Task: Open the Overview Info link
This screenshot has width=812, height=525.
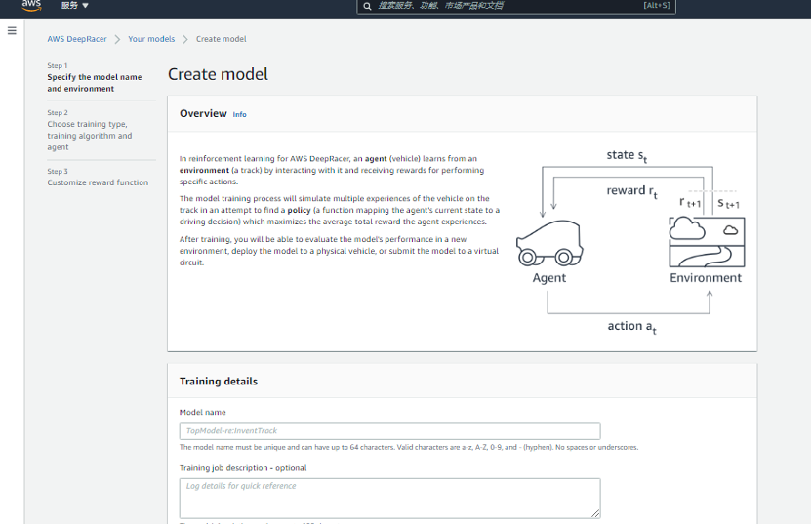Action: coord(239,114)
